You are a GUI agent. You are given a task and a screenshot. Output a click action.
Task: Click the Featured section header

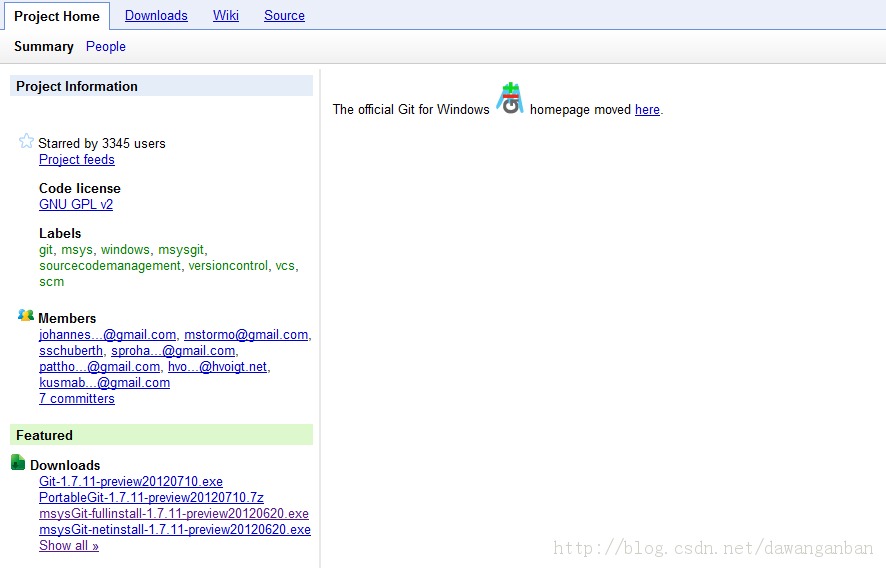click(161, 435)
